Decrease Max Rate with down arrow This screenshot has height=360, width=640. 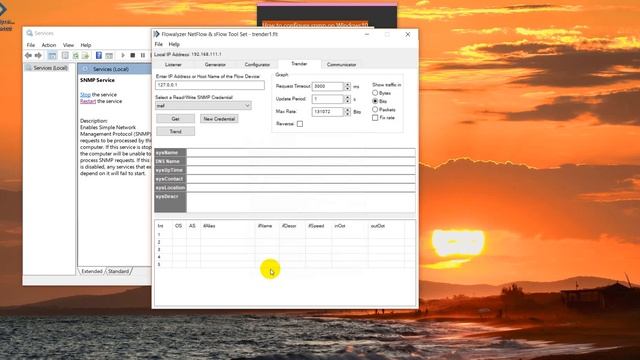click(x=347, y=114)
